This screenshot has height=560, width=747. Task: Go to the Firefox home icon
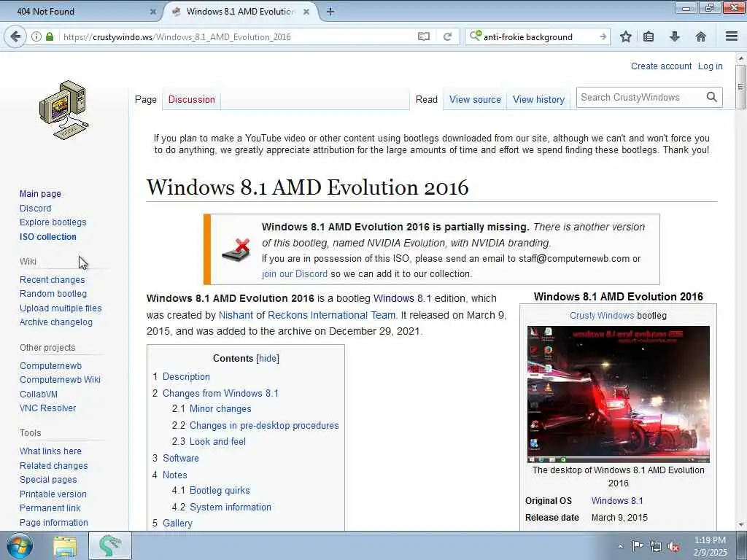point(701,36)
